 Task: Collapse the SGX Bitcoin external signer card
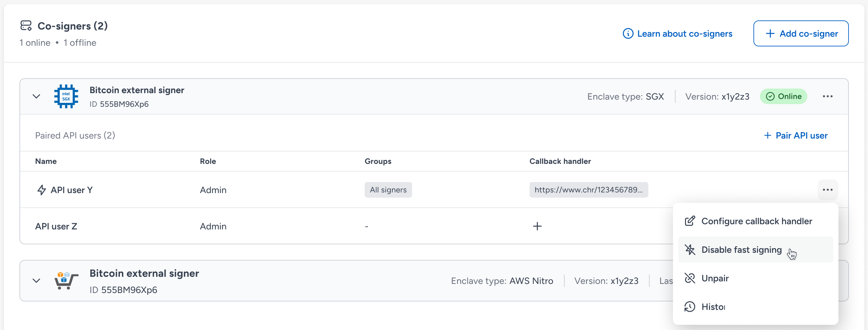pos(36,96)
